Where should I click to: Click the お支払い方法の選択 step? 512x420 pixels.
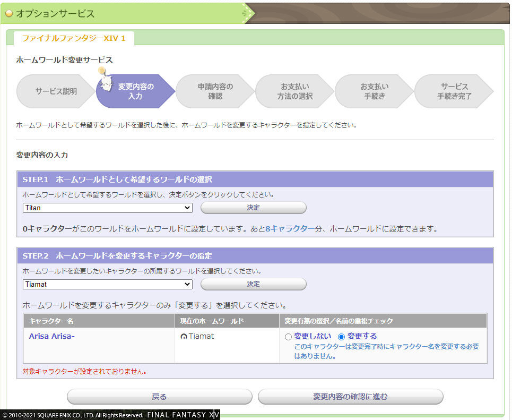(x=294, y=91)
